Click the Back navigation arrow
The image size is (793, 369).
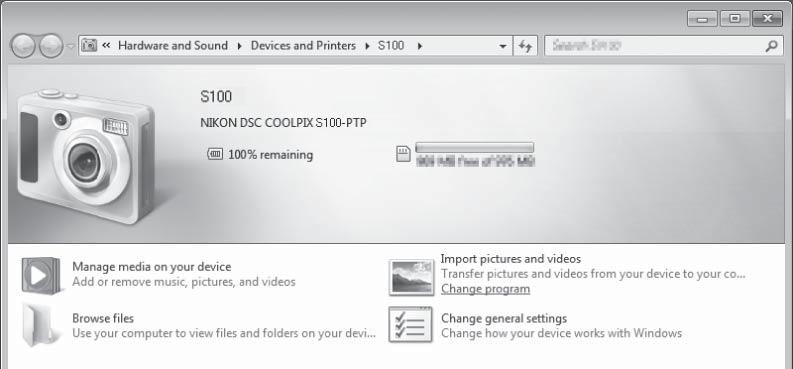pyautogui.click(x=22, y=46)
